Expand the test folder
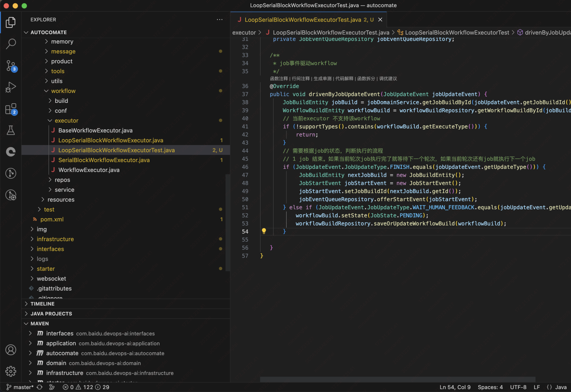Screen dimensions: 571x392 [39, 209]
